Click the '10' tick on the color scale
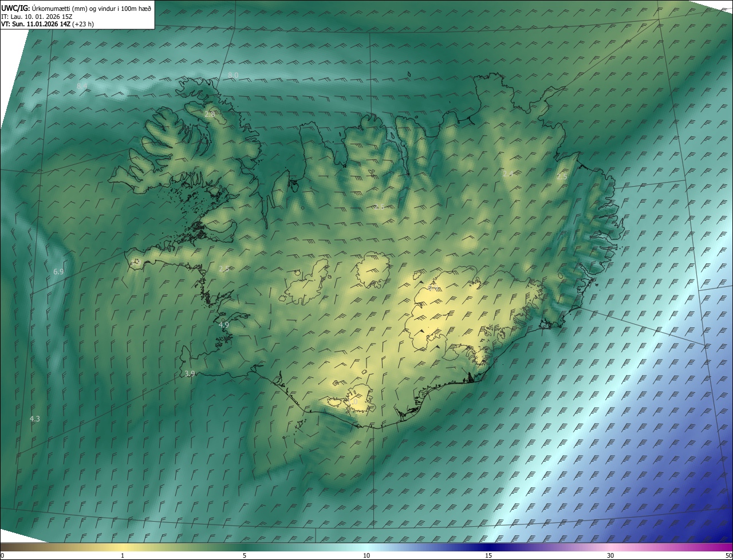The width and height of the screenshot is (733, 560). [366, 555]
